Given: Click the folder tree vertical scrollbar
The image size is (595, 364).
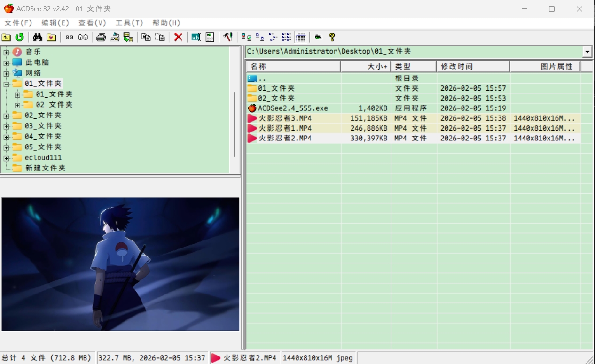Looking at the screenshot, I should tap(235, 124).
